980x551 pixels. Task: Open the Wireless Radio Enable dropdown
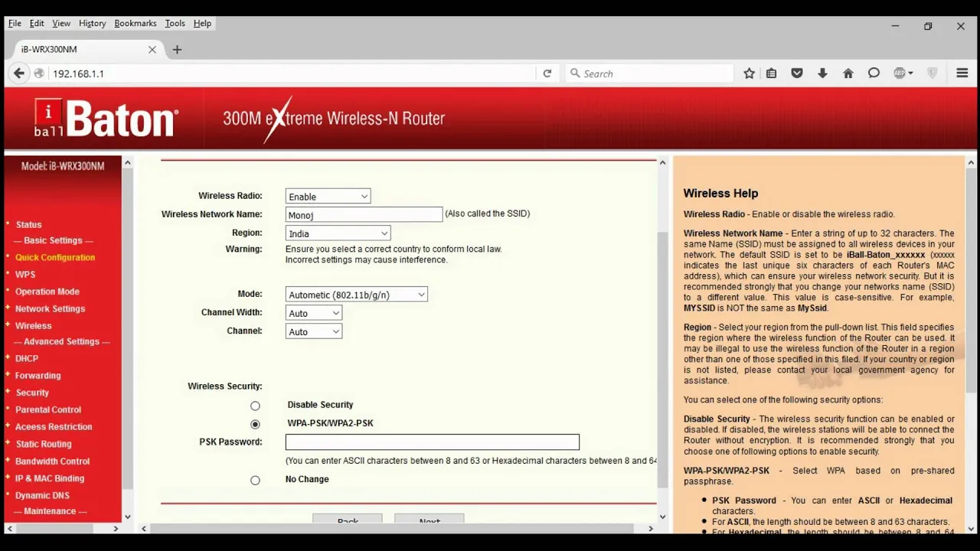[x=328, y=197]
